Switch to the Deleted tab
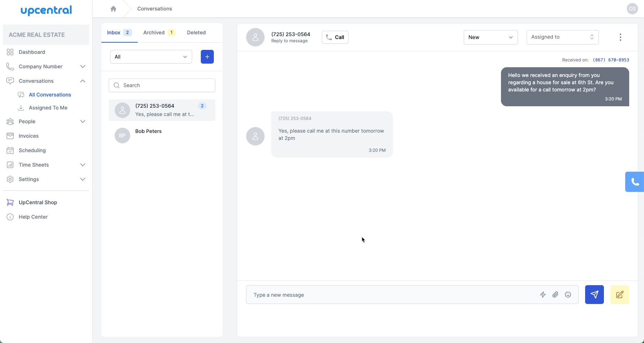The image size is (644, 343). click(x=196, y=32)
